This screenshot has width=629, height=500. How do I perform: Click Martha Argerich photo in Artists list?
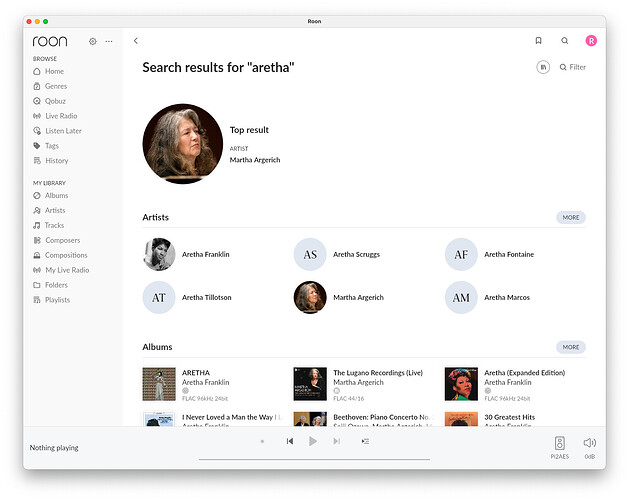pyautogui.click(x=310, y=297)
